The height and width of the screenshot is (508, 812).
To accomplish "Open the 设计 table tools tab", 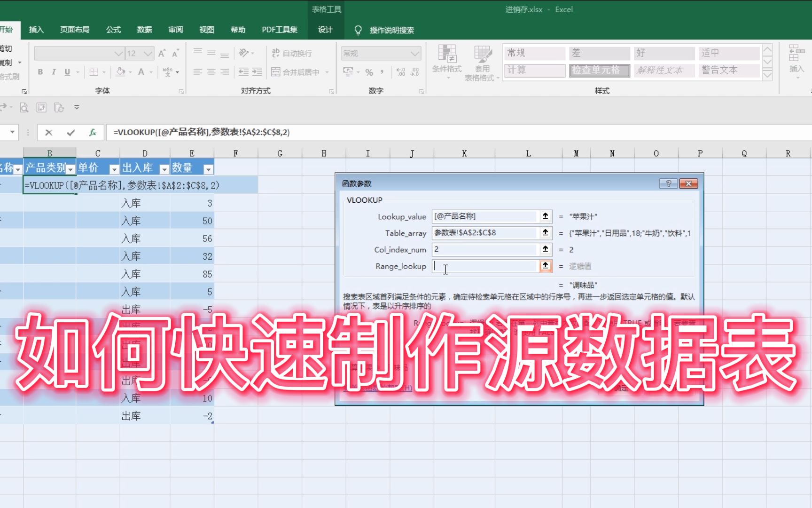I will click(325, 30).
